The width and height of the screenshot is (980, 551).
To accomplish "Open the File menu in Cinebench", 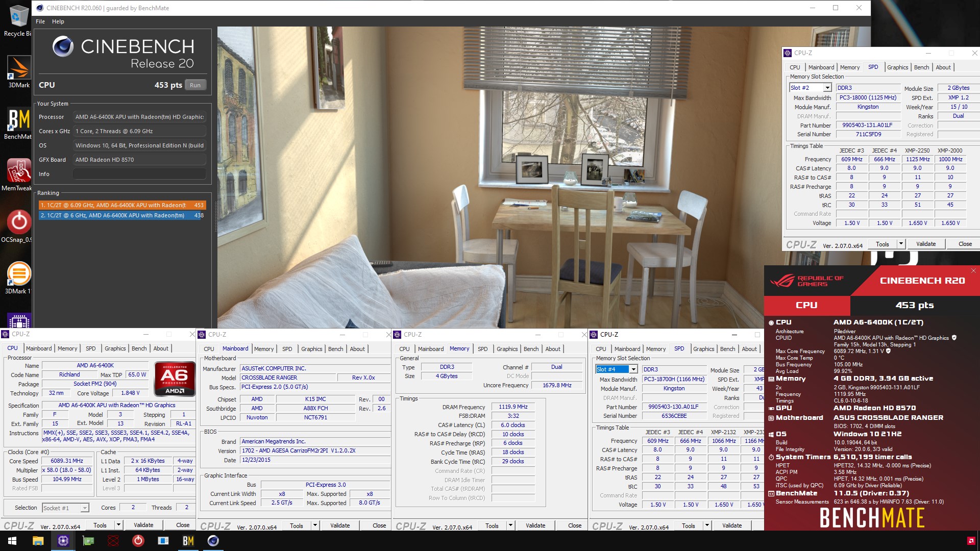I will tap(40, 21).
